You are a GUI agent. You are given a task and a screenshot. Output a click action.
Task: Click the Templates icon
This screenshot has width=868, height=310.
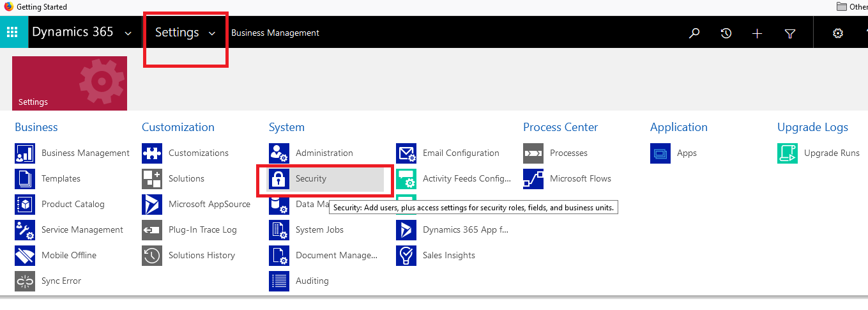click(x=25, y=179)
